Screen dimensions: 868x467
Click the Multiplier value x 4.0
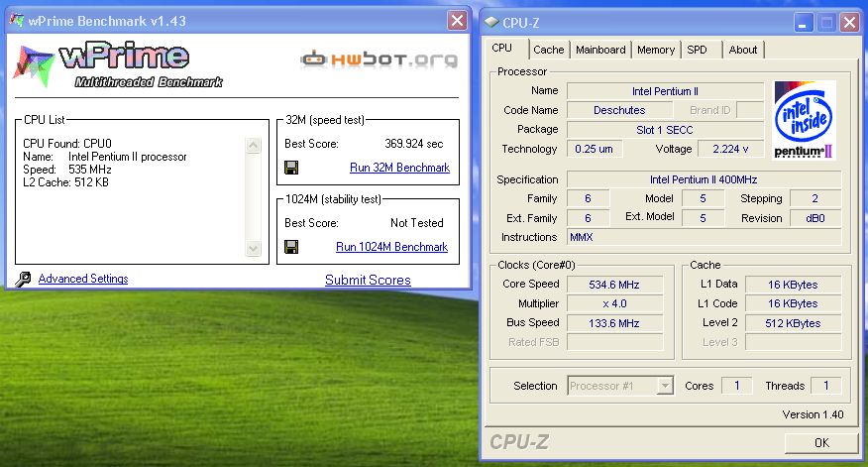click(614, 303)
